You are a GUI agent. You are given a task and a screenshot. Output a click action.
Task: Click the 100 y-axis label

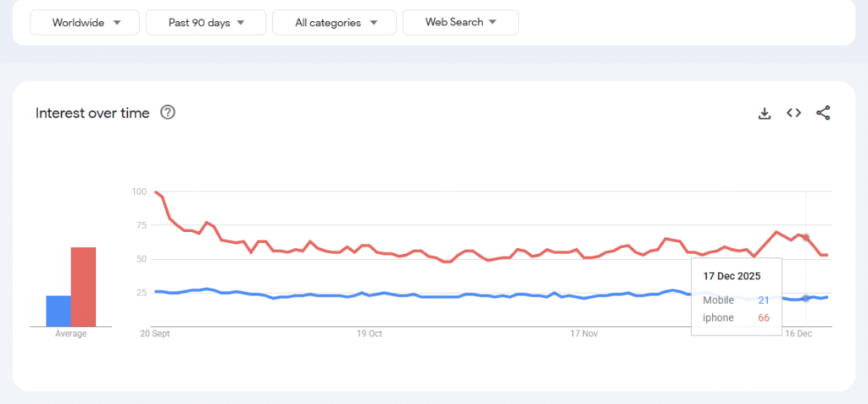tap(138, 191)
